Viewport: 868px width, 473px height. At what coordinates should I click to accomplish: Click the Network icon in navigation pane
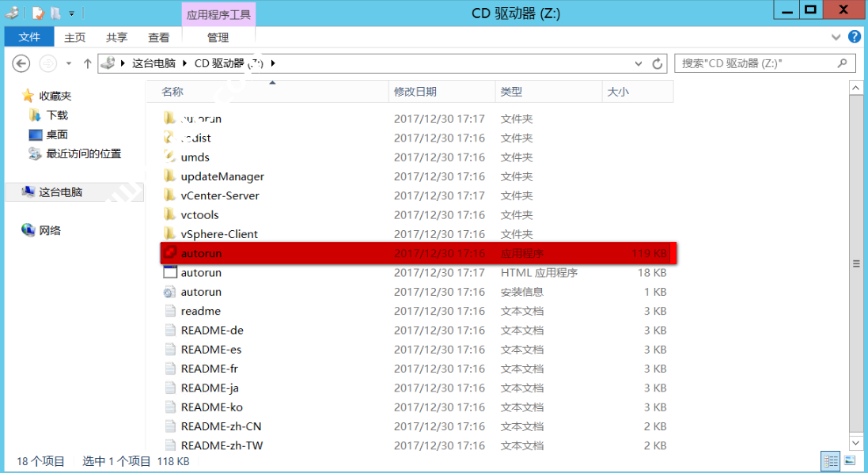point(28,230)
